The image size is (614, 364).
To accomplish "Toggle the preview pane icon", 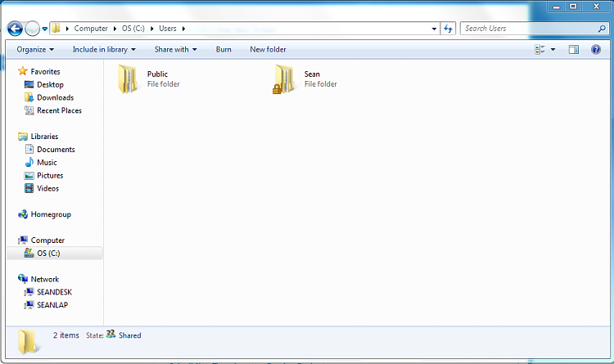I will (574, 49).
